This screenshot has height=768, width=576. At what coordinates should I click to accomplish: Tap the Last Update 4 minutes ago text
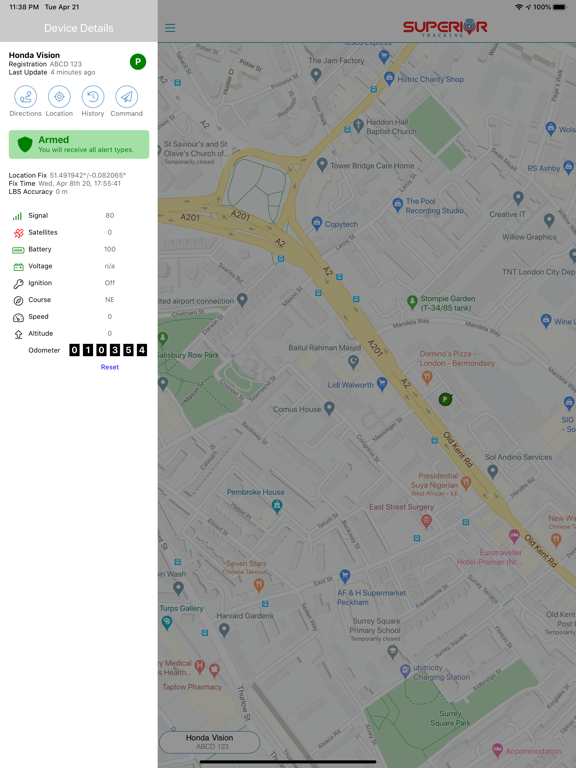[x=52, y=72]
